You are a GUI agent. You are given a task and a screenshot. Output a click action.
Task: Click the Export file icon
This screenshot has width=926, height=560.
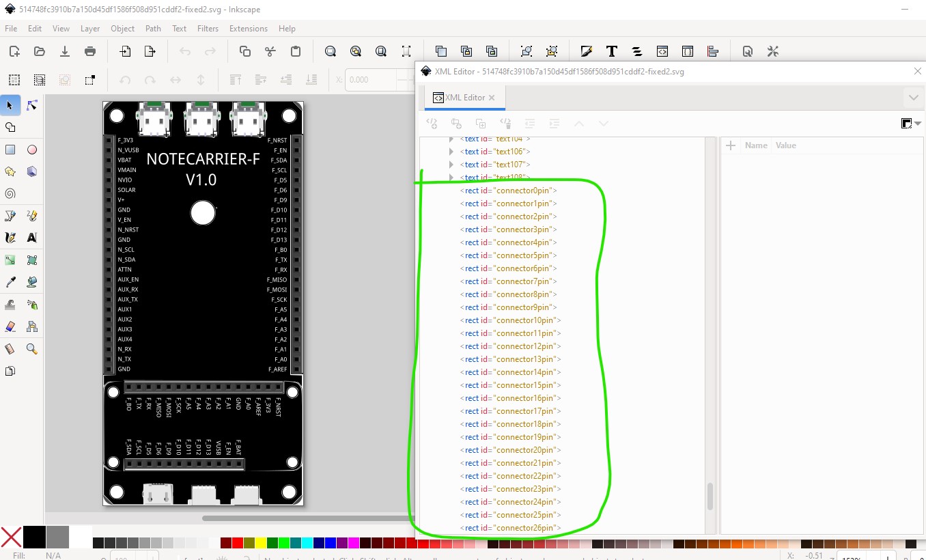(x=150, y=51)
